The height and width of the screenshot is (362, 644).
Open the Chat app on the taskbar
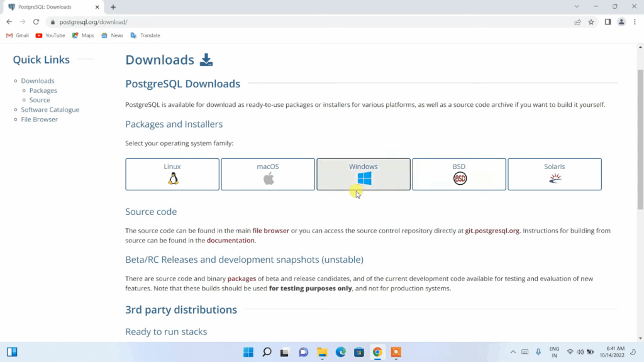pos(304,352)
